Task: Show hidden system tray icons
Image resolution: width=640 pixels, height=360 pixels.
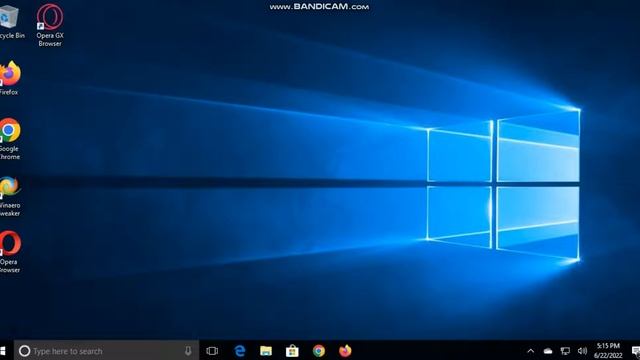Action: 531,351
